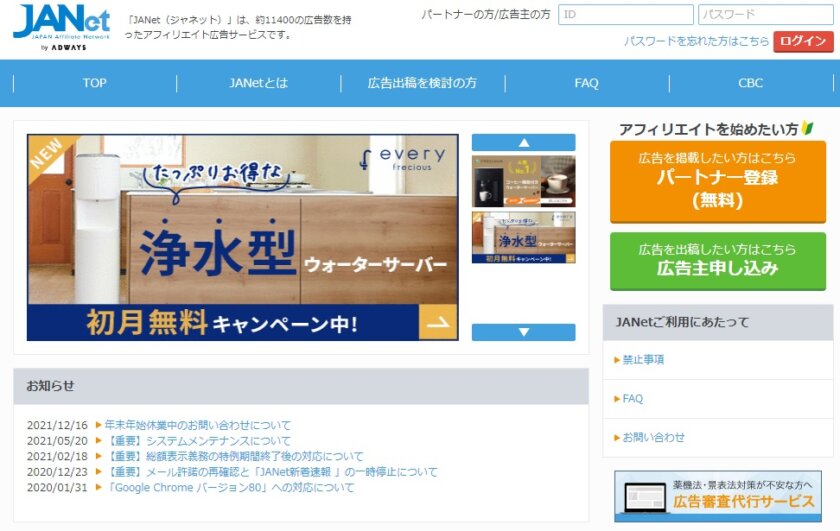Open the 禁止事項 sidebar link
This screenshot has height=531, width=840.
pyautogui.click(x=643, y=360)
